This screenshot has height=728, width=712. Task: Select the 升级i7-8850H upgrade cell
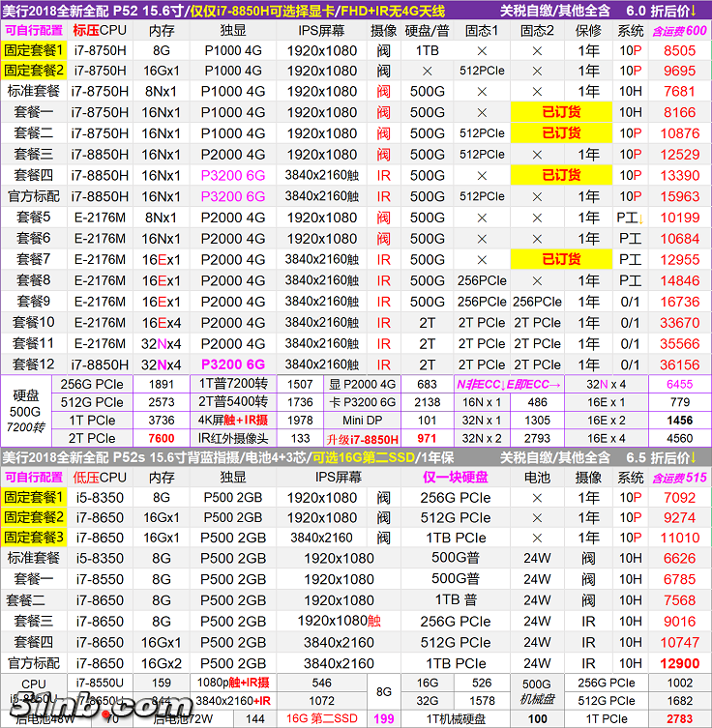point(368,439)
